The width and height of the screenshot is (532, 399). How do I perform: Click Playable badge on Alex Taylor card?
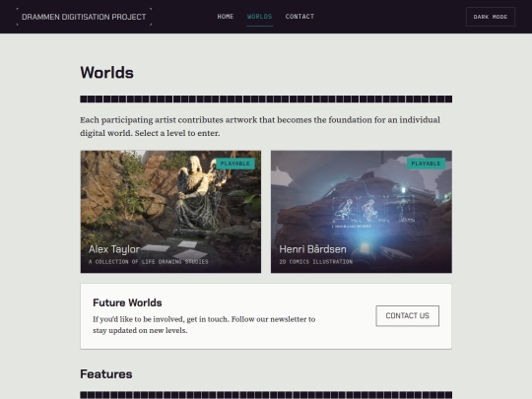coord(235,164)
